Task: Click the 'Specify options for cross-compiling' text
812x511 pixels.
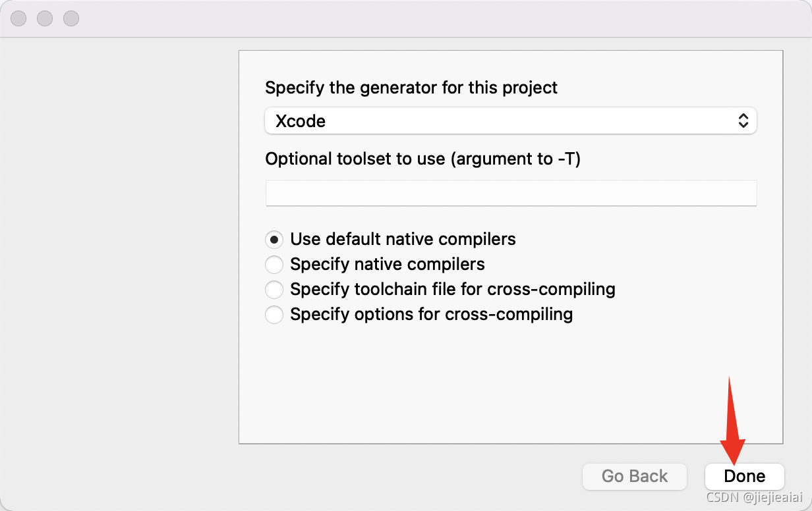Action: coord(432,315)
